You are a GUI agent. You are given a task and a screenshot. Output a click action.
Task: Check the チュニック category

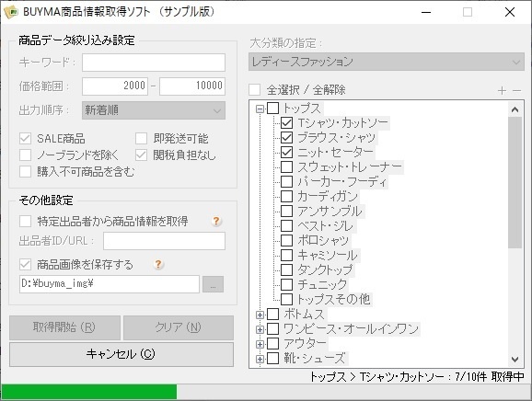point(286,284)
